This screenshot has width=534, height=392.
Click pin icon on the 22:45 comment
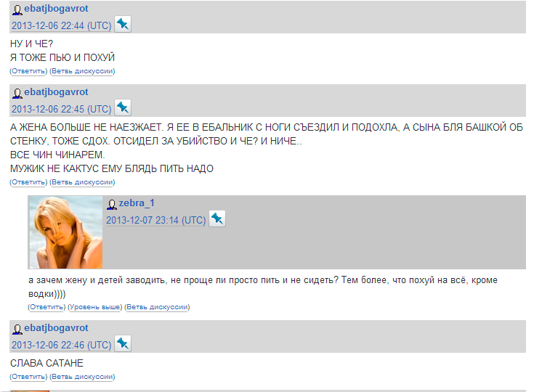click(x=123, y=108)
